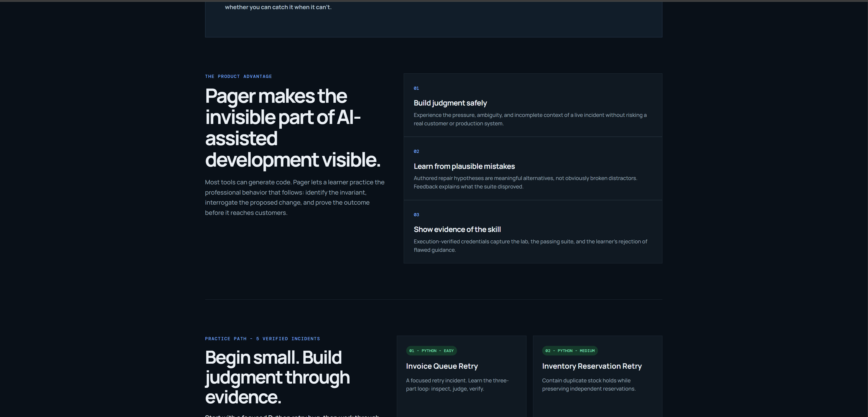The image size is (868, 417).
Task: Click the text 'Authored repair hypotheses are meaningful alternatives'
Action: pos(525,182)
